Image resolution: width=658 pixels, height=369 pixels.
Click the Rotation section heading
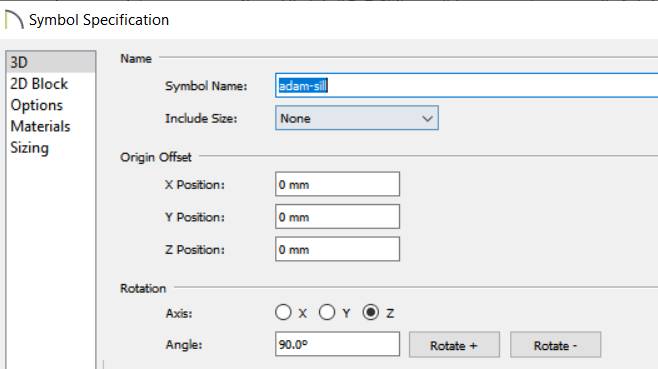pos(143,288)
